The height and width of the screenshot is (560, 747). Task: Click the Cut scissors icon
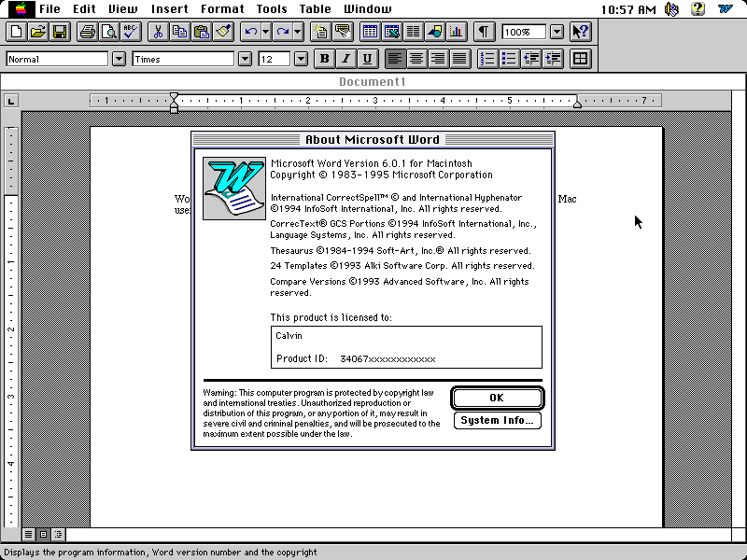click(x=158, y=32)
